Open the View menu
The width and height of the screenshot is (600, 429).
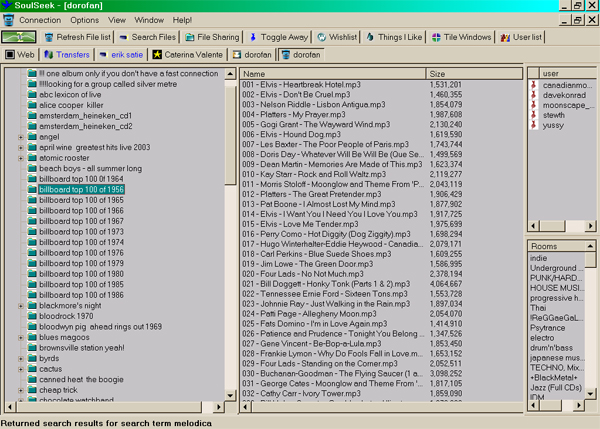click(117, 20)
